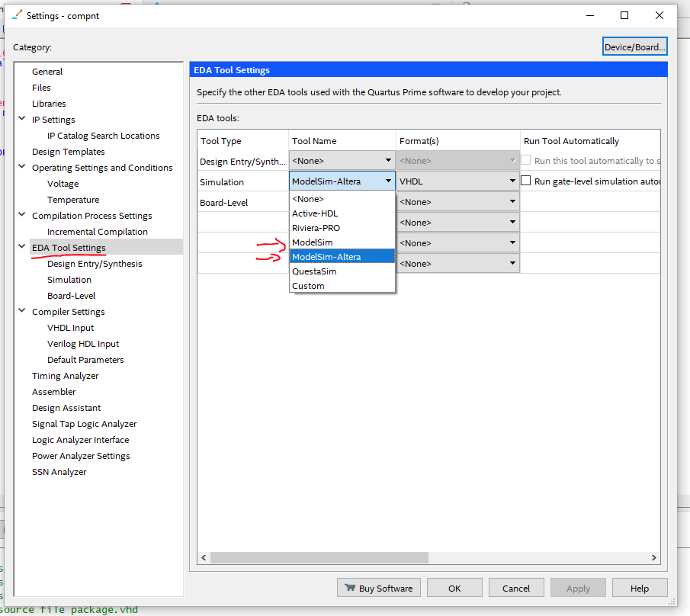
Task: Cancel the Settings dialog
Action: click(x=516, y=588)
